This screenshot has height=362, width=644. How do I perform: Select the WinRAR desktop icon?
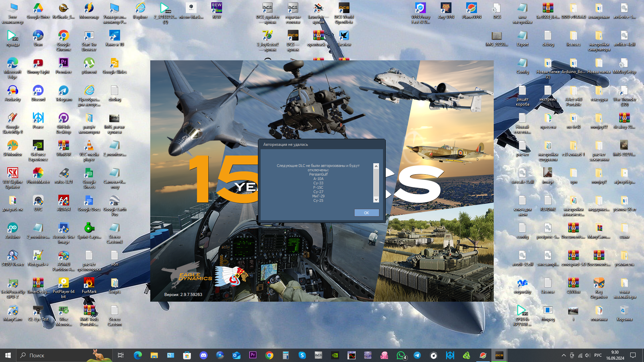(x=64, y=148)
